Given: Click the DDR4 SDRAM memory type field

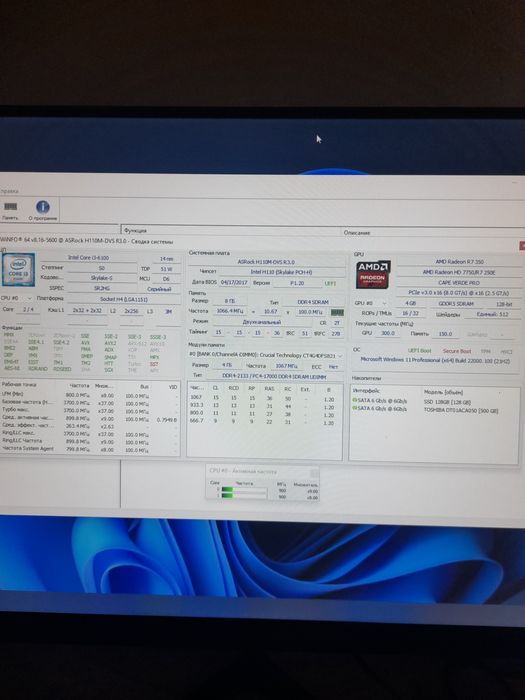Looking at the screenshot, I should 313,302.
